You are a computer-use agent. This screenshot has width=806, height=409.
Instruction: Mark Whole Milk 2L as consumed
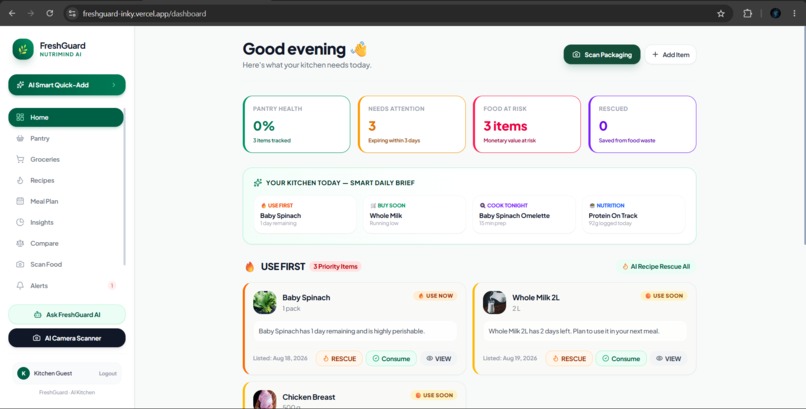click(x=621, y=359)
